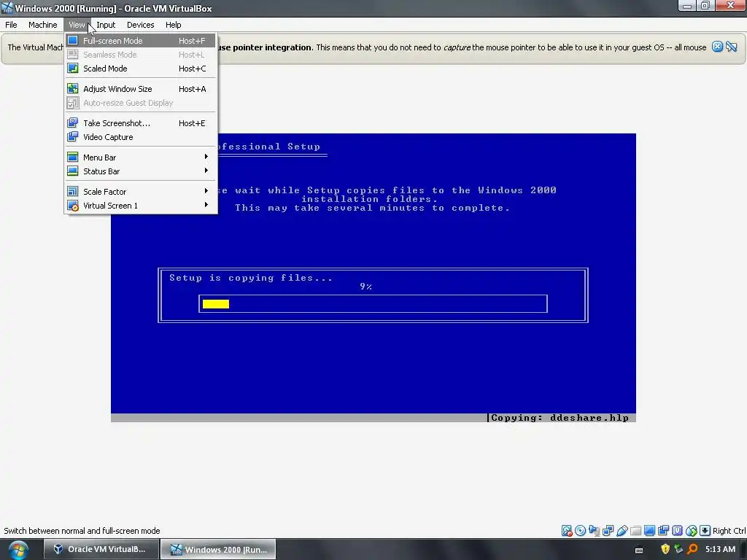Start Video Capture from the menu
Viewport: 747px width, 560px height.
pos(141,137)
